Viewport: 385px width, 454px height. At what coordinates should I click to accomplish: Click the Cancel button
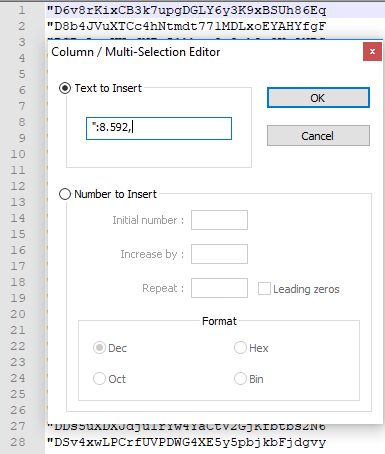pos(318,136)
